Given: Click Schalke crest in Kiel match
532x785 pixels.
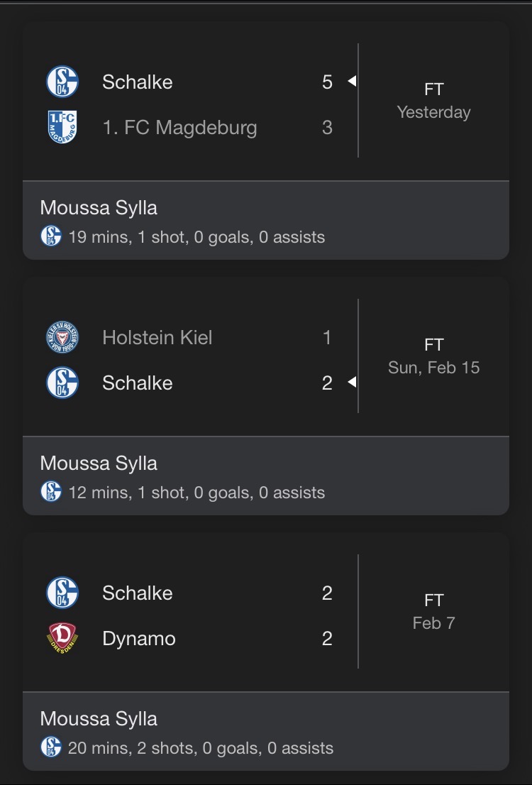Looking at the screenshot, I should [62, 383].
